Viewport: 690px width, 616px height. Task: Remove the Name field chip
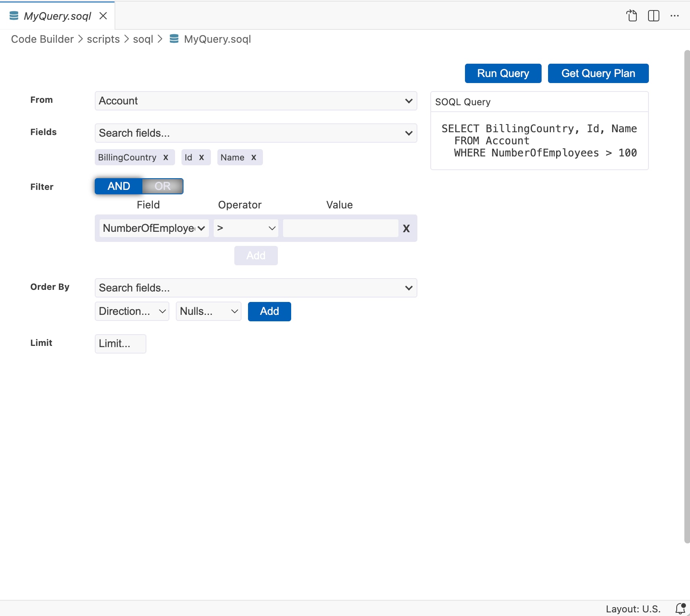coord(254,157)
